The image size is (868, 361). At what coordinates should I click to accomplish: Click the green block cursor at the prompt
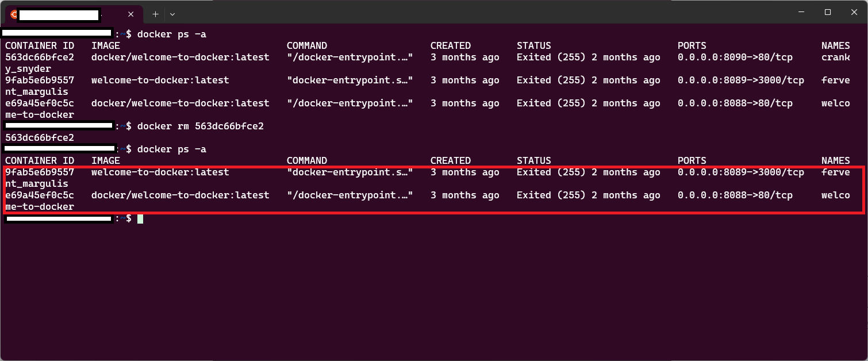tap(140, 218)
